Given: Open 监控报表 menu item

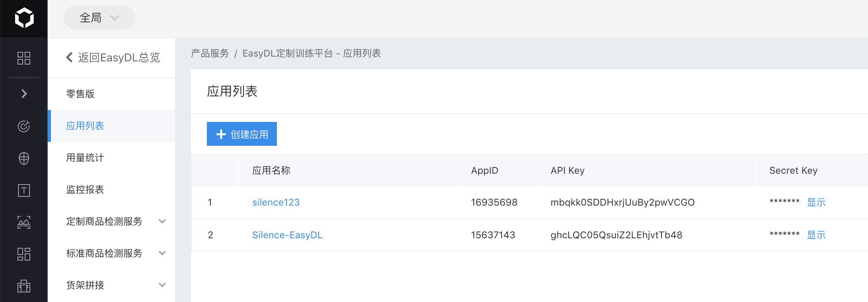Looking at the screenshot, I should coord(85,190).
